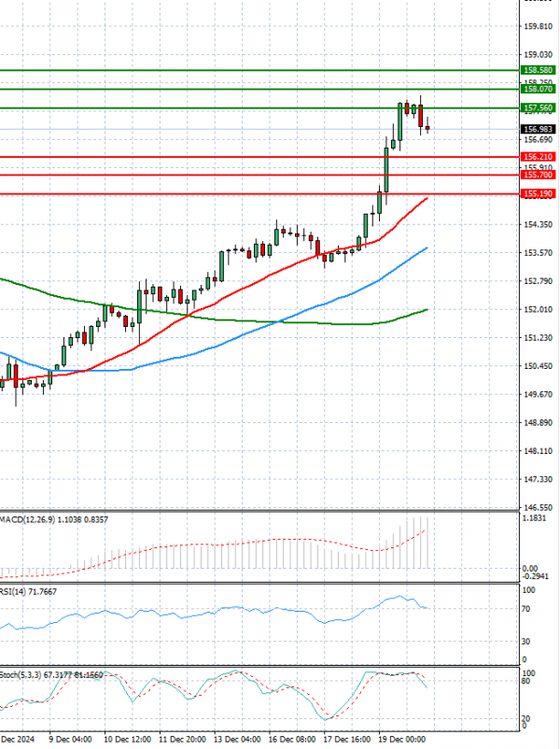Click the 147.330 price axis value
This screenshot has height=749, width=560.
tap(538, 479)
